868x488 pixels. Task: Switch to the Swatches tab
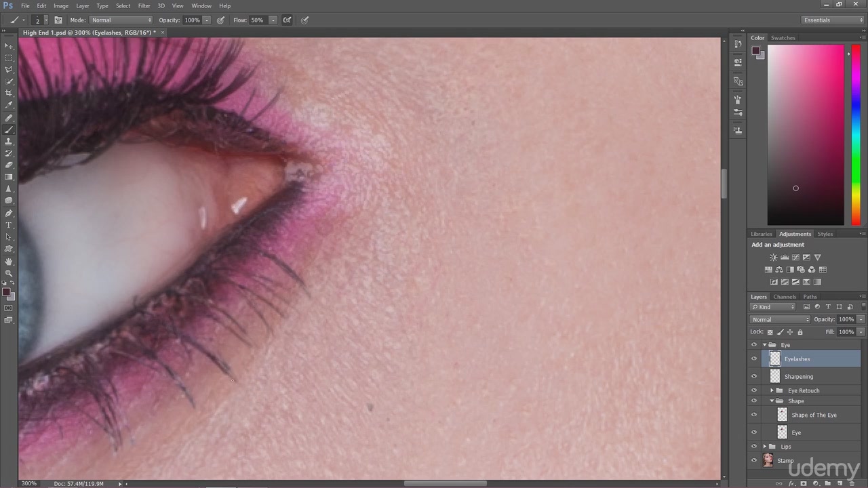pos(783,38)
